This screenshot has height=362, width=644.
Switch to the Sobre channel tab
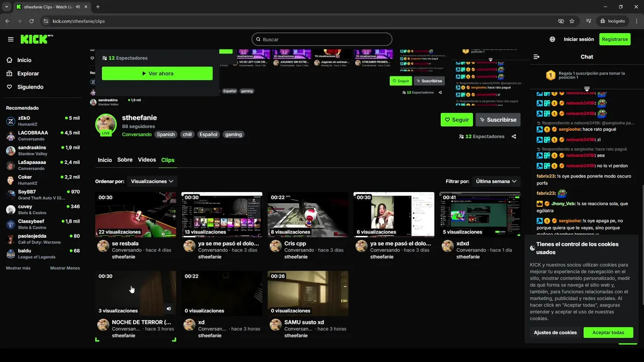125,160
